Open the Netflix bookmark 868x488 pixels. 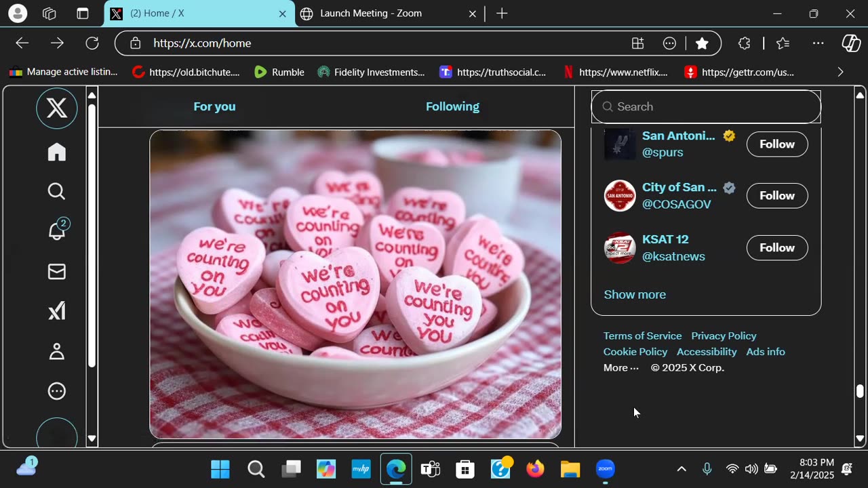(x=615, y=72)
